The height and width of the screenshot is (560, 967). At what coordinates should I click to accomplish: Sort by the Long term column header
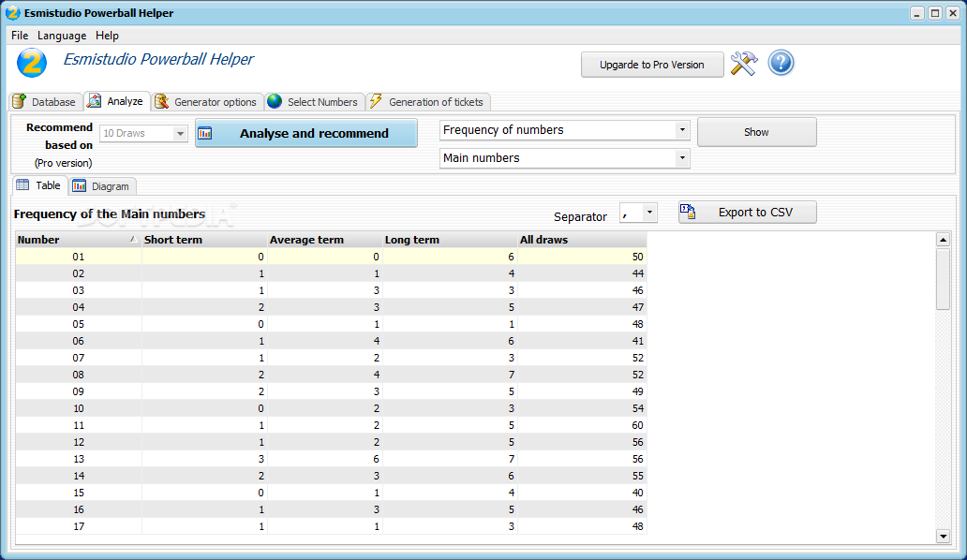pyautogui.click(x=450, y=240)
